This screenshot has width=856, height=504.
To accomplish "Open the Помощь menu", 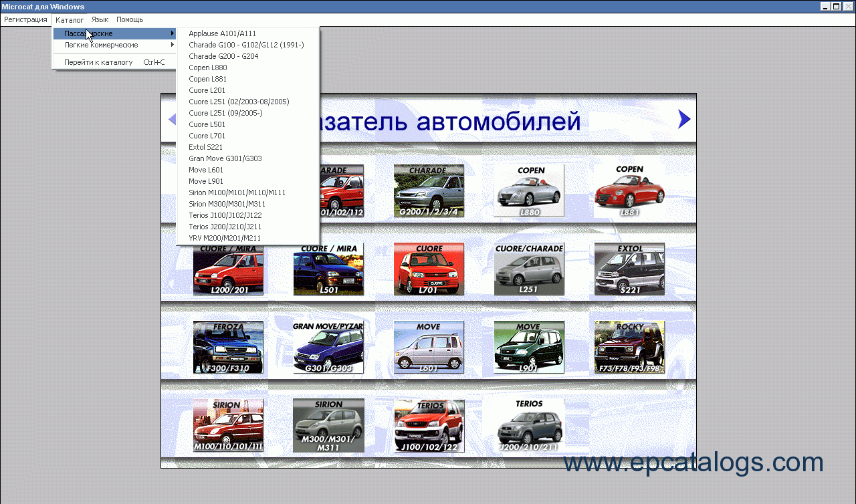I will [130, 20].
